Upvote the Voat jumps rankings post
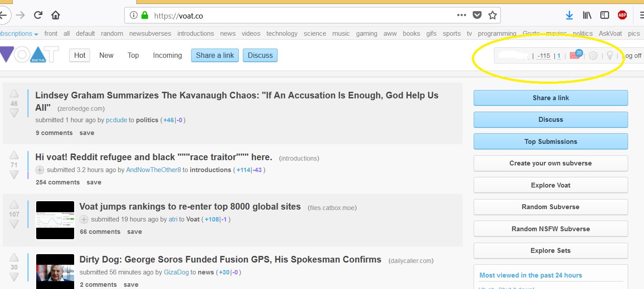The width and height of the screenshot is (644, 289). click(14, 205)
